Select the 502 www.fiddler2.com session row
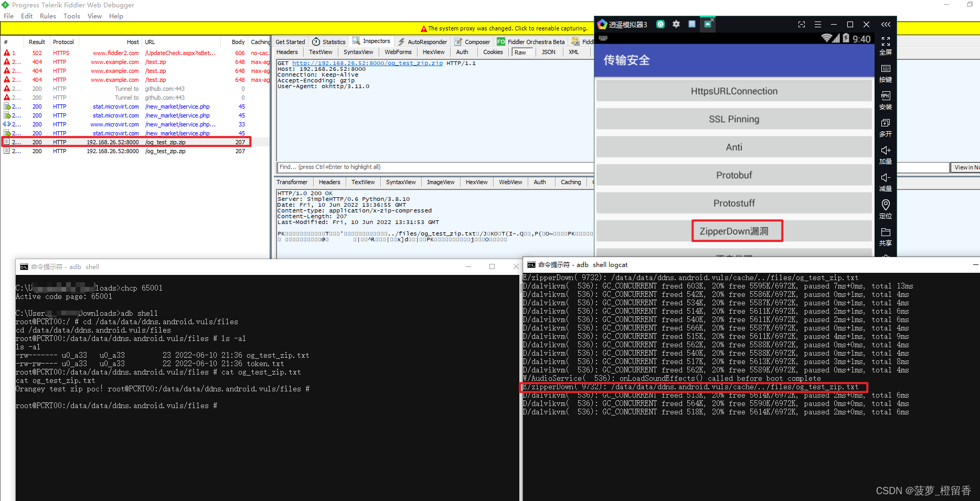The image size is (980, 501). coord(135,53)
